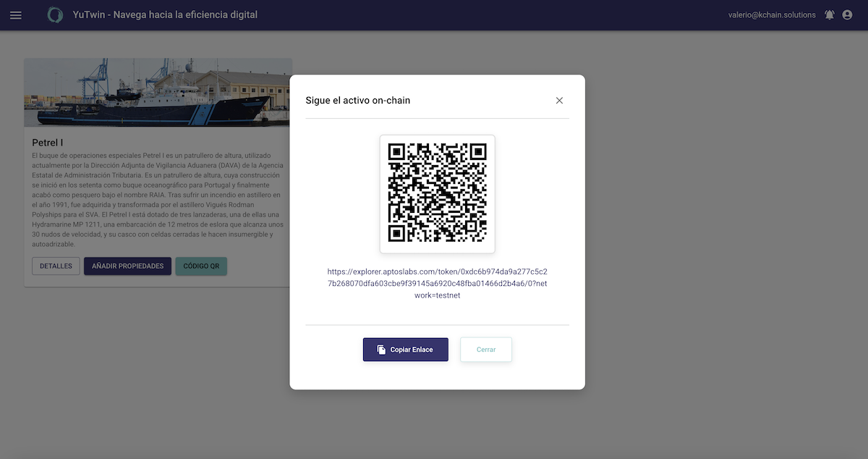Open the user account avatar menu
This screenshot has height=459, width=868.
848,14
